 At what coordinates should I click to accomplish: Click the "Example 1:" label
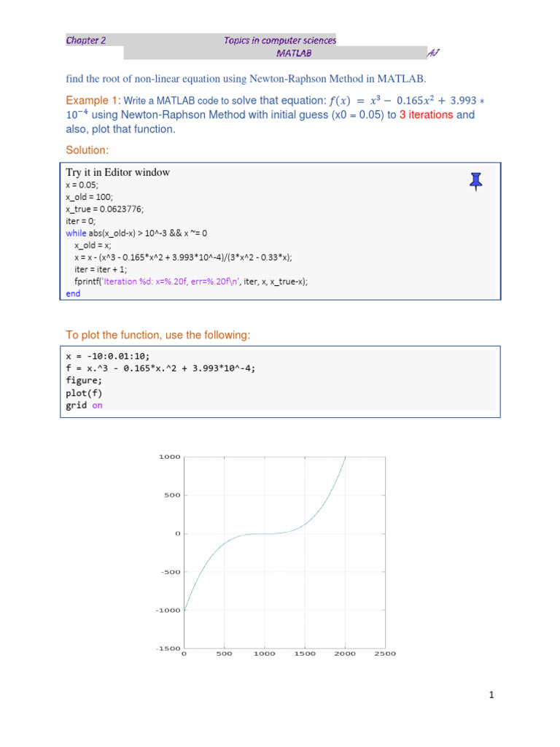coord(93,101)
